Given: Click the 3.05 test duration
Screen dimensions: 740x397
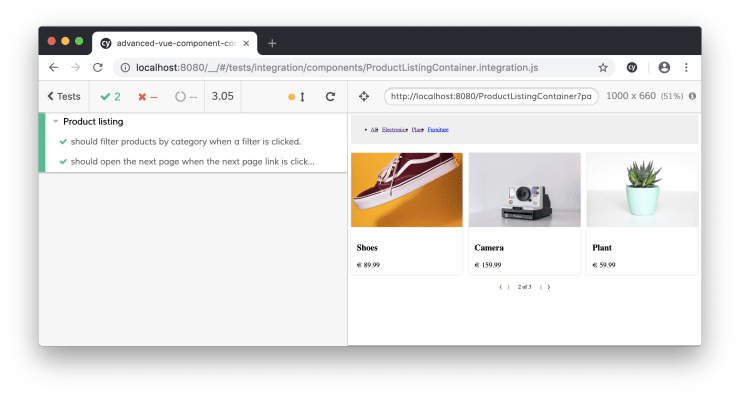Looking at the screenshot, I should [222, 96].
